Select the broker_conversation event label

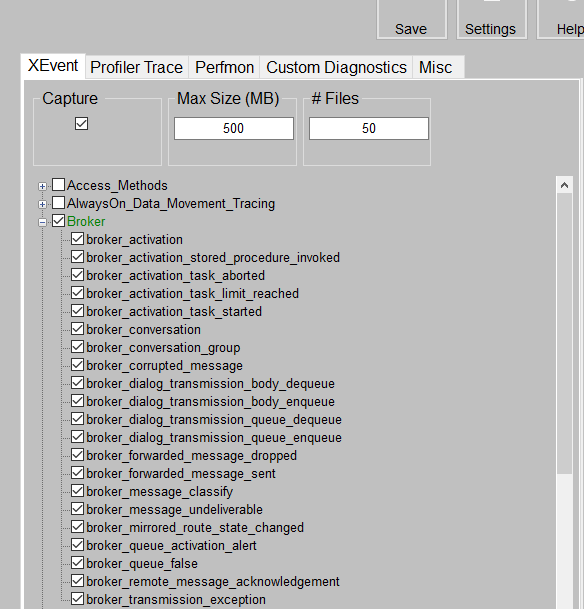(x=143, y=330)
